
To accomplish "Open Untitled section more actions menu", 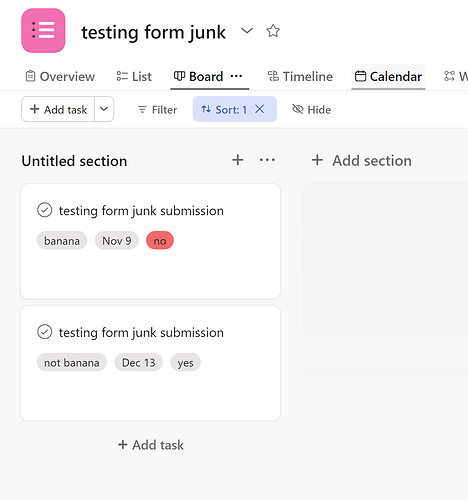I will [267, 160].
